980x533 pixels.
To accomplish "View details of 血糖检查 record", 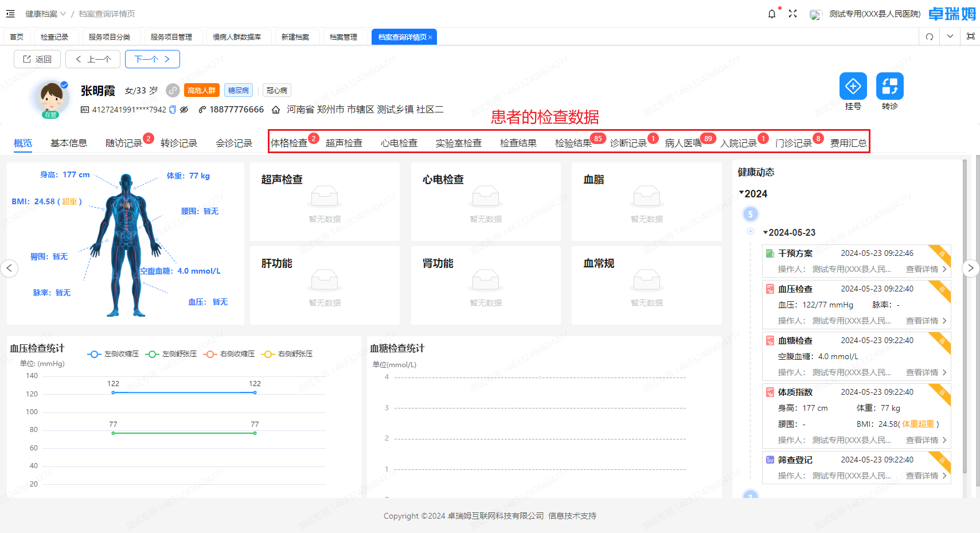I will point(926,372).
